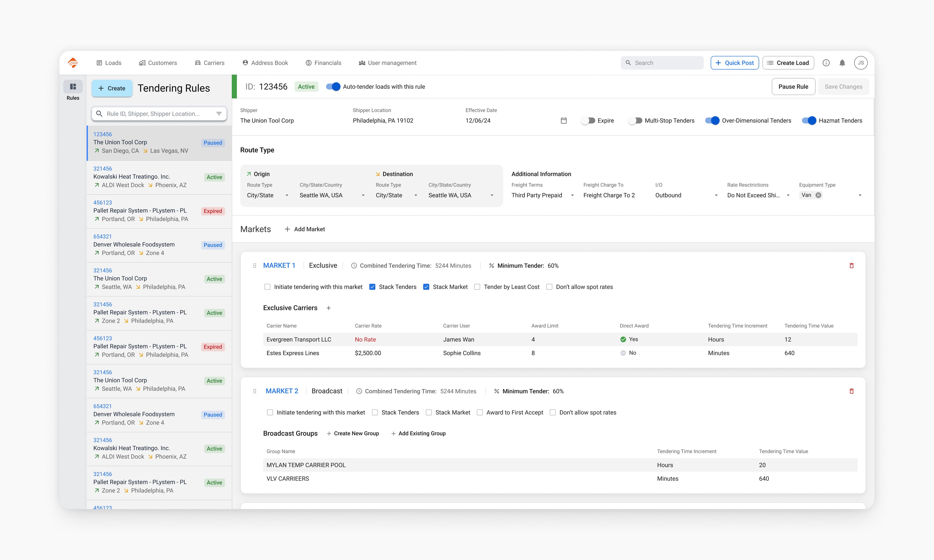The width and height of the screenshot is (934, 560).
Task: Open Equipment Type dropdown arrow
Action: click(860, 195)
